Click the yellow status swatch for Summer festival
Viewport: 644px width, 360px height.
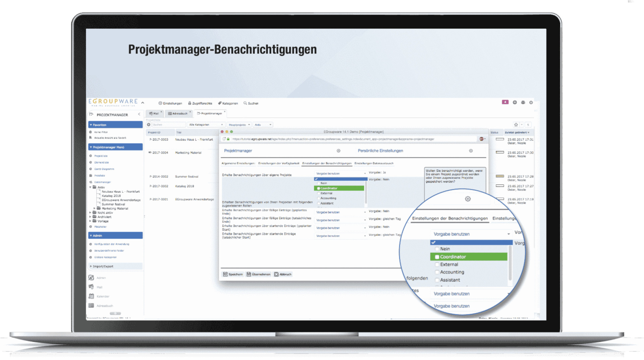point(500,176)
